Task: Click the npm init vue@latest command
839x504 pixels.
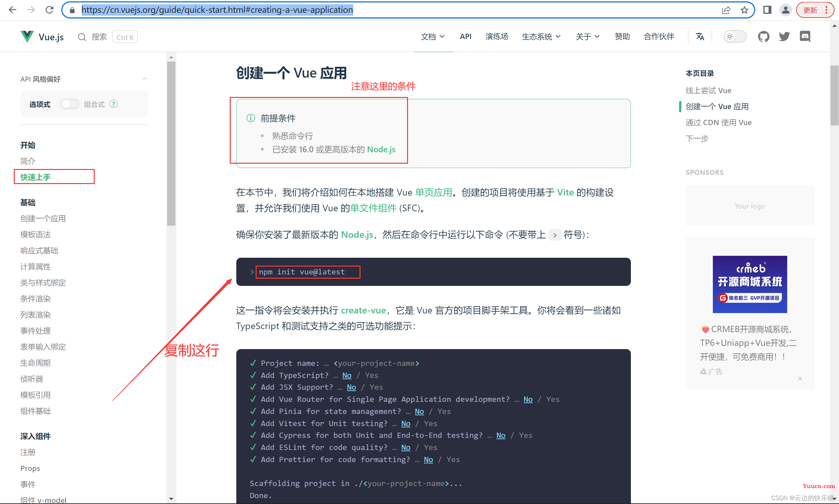Action: (302, 272)
